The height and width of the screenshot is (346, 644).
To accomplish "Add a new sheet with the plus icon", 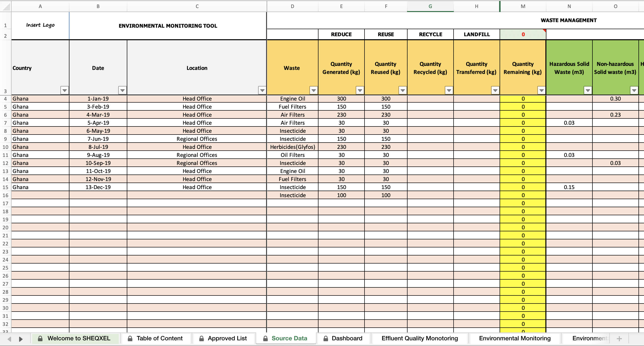I will [619, 339].
